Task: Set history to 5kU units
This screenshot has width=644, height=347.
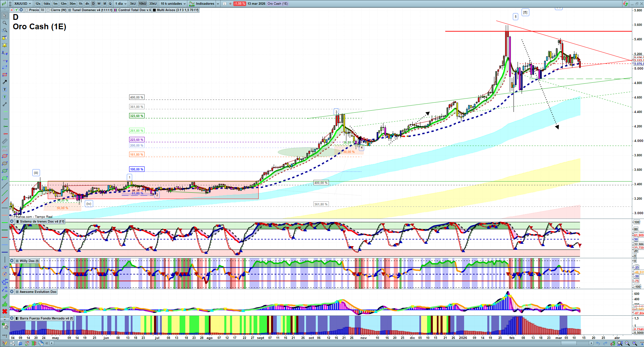Action: pos(133,4)
